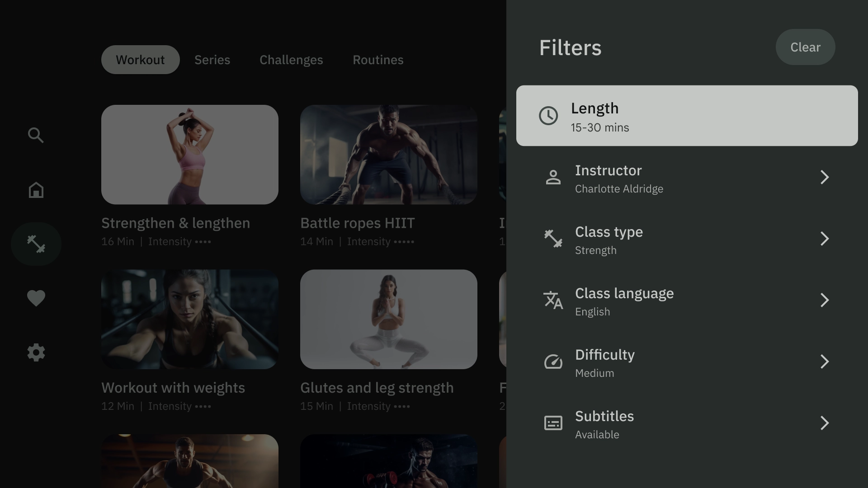Select the Routines tab
Image resolution: width=868 pixels, height=488 pixels.
377,59
